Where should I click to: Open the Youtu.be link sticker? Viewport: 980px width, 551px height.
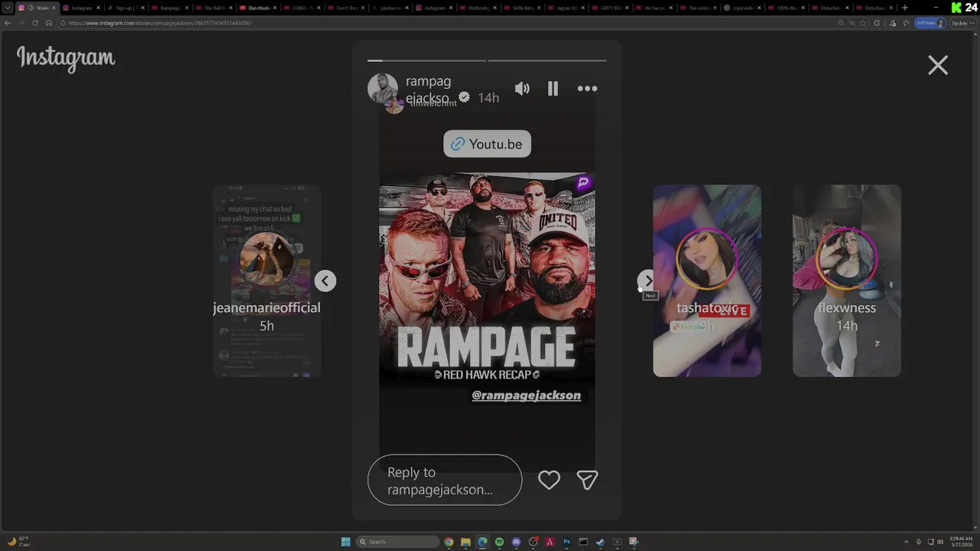point(487,144)
